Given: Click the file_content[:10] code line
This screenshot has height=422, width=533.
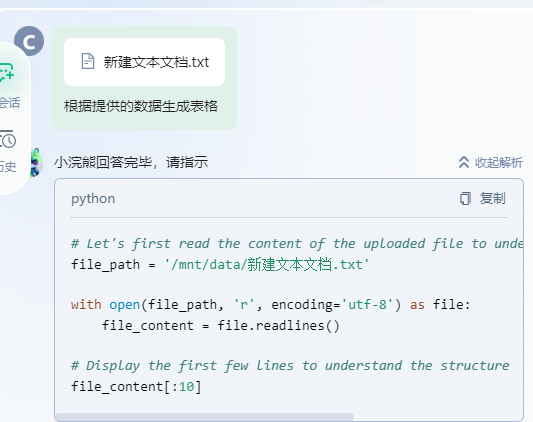Looking at the screenshot, I should click(136, 386).
